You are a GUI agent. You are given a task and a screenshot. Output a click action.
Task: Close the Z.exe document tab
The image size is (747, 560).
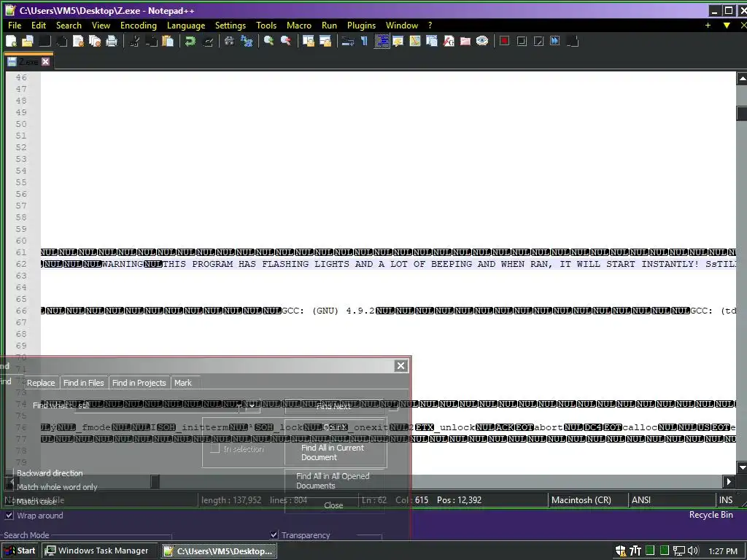[x=45, y=61]
